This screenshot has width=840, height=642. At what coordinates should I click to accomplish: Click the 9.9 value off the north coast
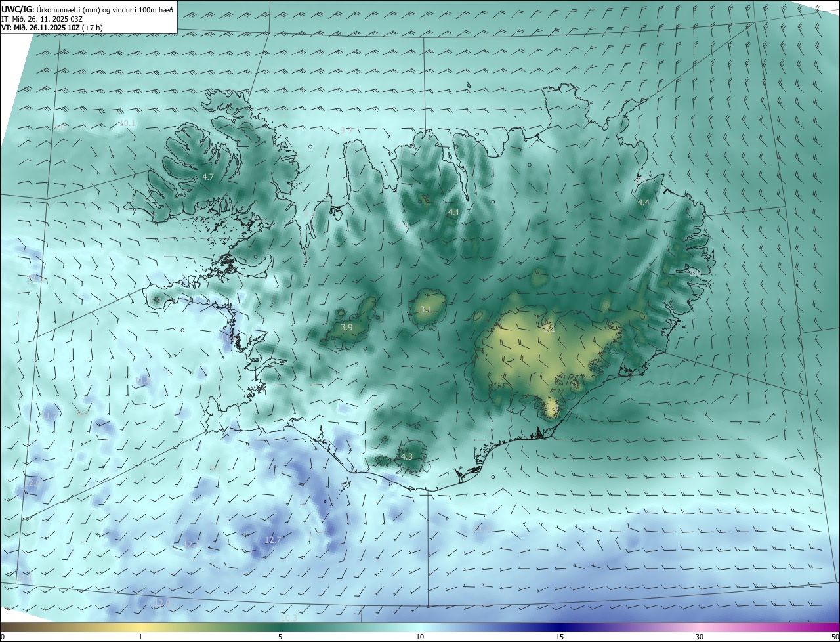click(x=346, y=131)
